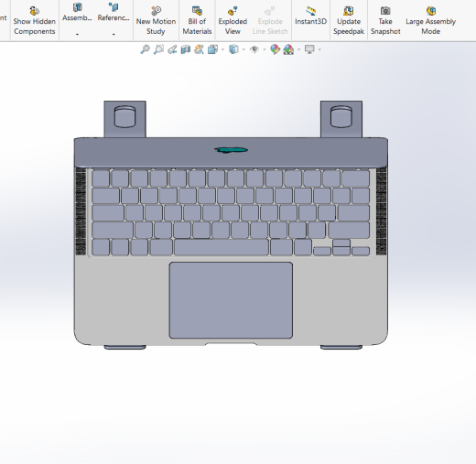Screen dimensions: 476x464
Task: Insert a Bill of Materials
Action: (x=197, y=20)
